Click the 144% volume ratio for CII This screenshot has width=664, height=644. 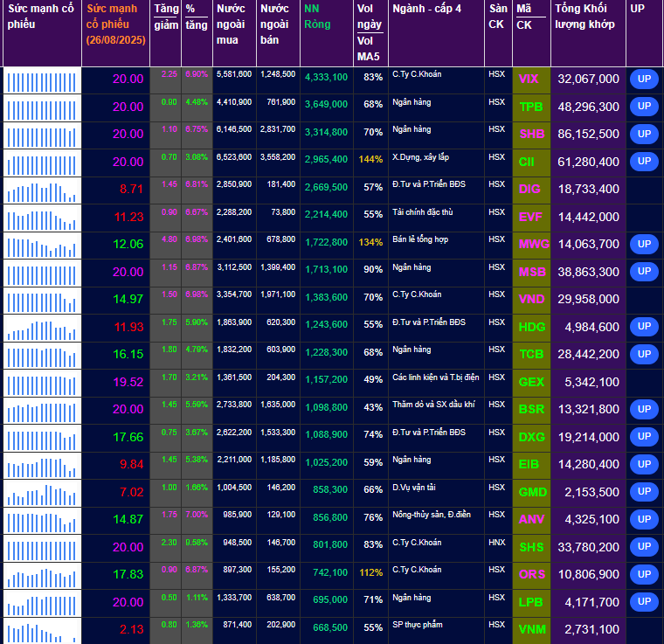[370, 159]
